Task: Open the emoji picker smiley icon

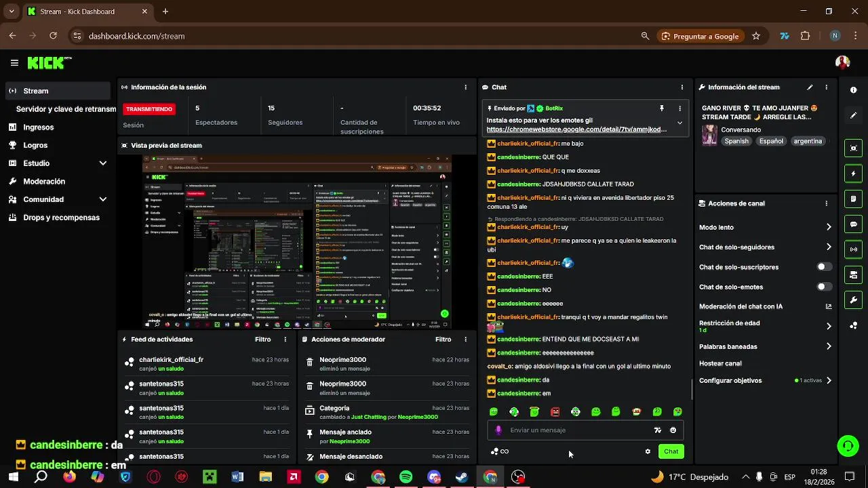Action: [673, 430]
